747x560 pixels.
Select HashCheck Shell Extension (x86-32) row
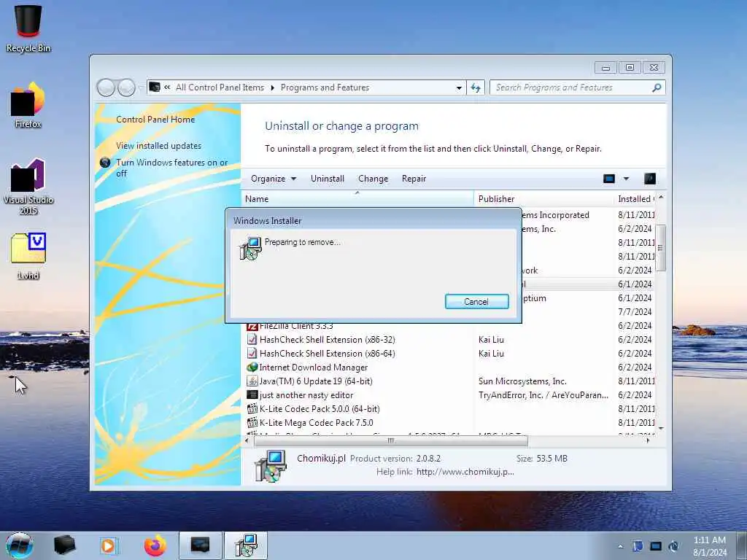(449, 340)
